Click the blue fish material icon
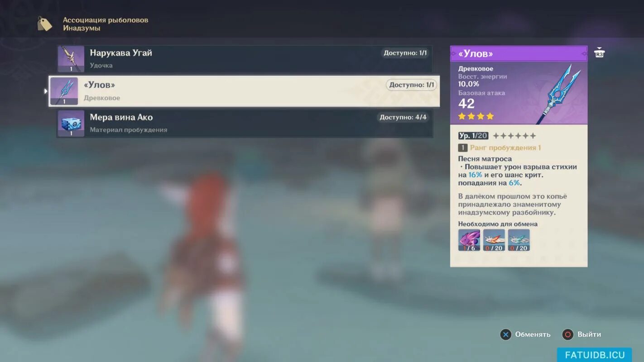This screenshot has height=362, width=644. point(519,240)
